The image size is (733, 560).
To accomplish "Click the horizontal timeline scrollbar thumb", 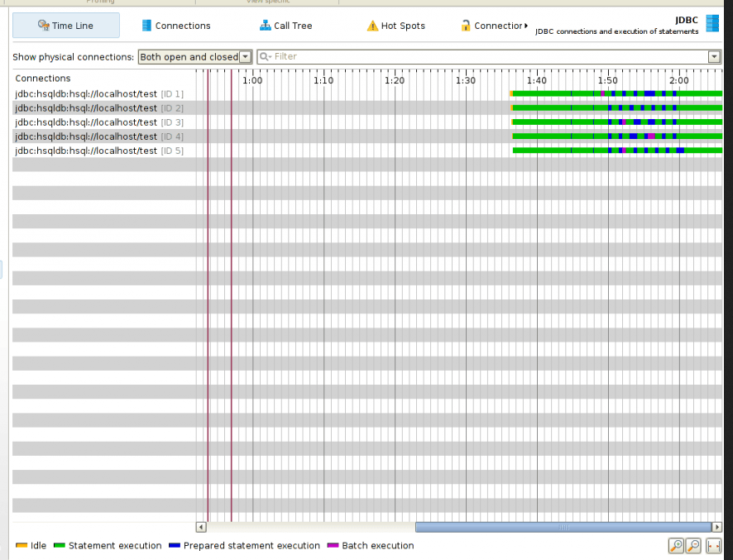I will coord(563,527).
